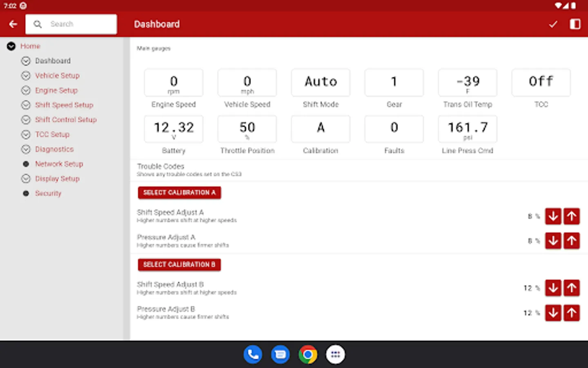Tap the Engine Speed rpm gauge
The height and width of the screenshot is (368, 588).
[174, 83]
